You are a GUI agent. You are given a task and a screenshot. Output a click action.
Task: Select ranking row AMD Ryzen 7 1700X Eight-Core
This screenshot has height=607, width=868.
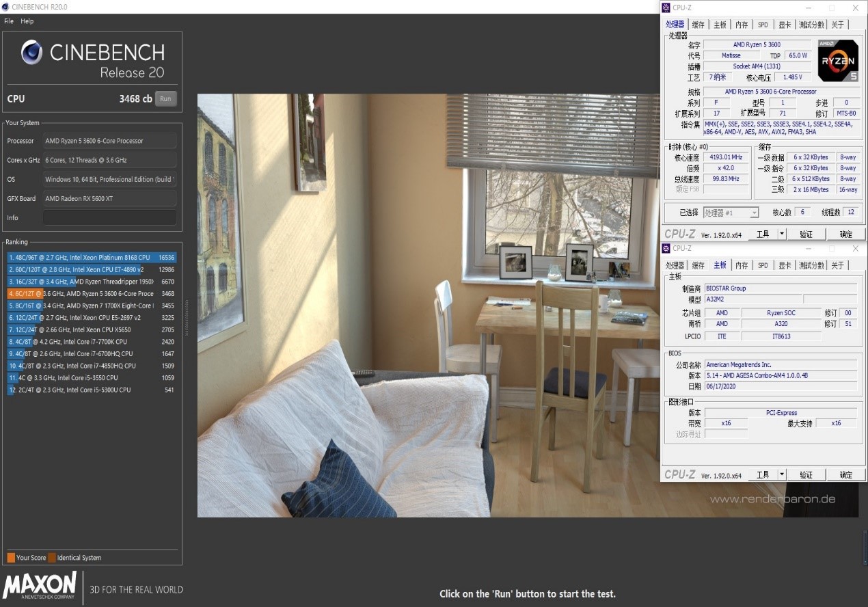[92, 306]
